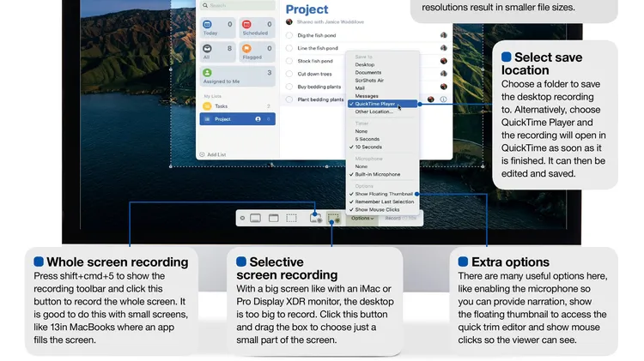Select Other Location… menu entry

(382, 111)
